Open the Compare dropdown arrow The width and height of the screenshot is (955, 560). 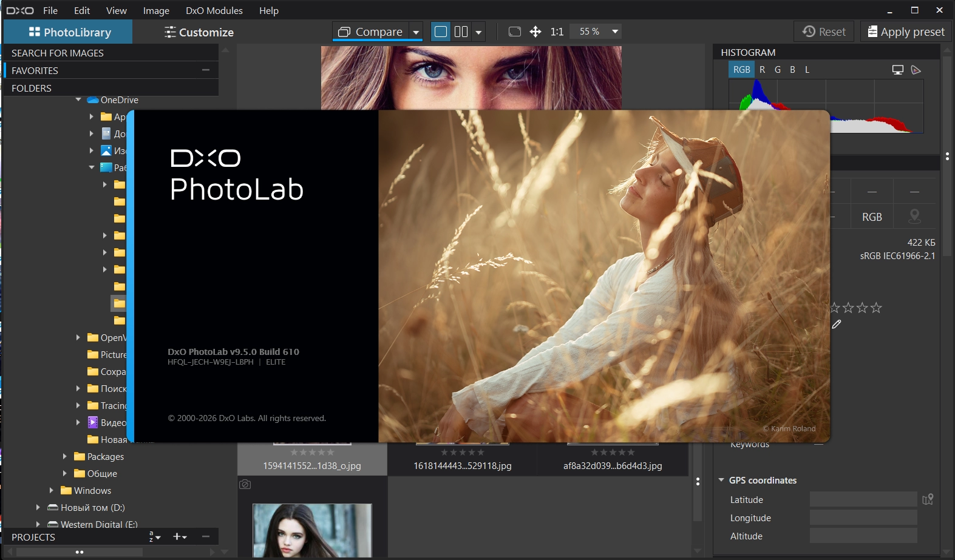pos(416,32)
